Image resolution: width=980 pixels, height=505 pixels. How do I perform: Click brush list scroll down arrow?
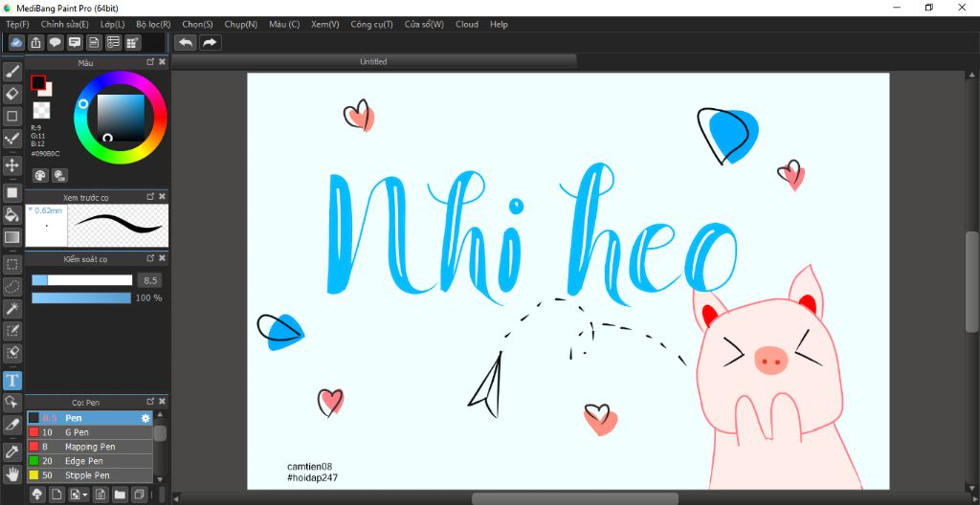click(160, 479)
